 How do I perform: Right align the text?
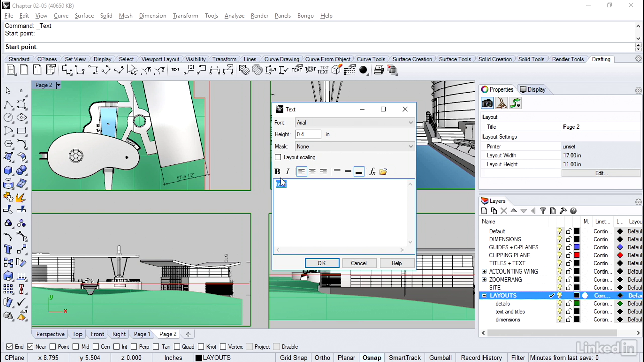coord(323,172)
